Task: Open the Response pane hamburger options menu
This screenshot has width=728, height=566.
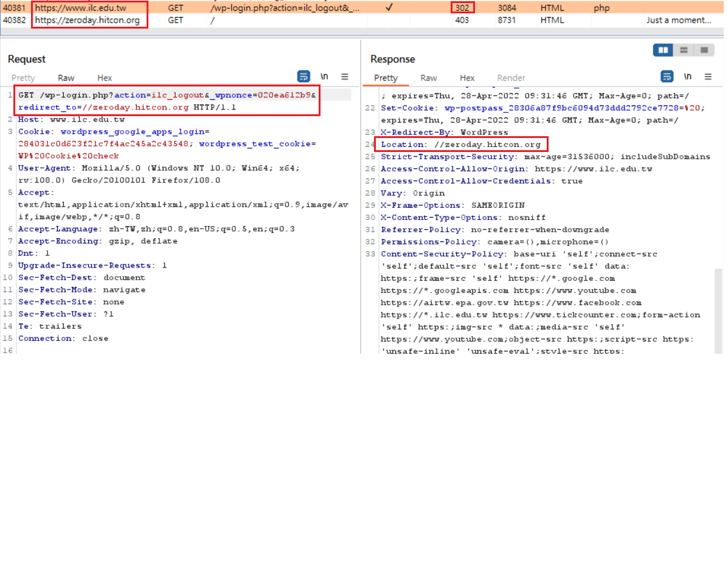Action: click(x=708, y=77)
